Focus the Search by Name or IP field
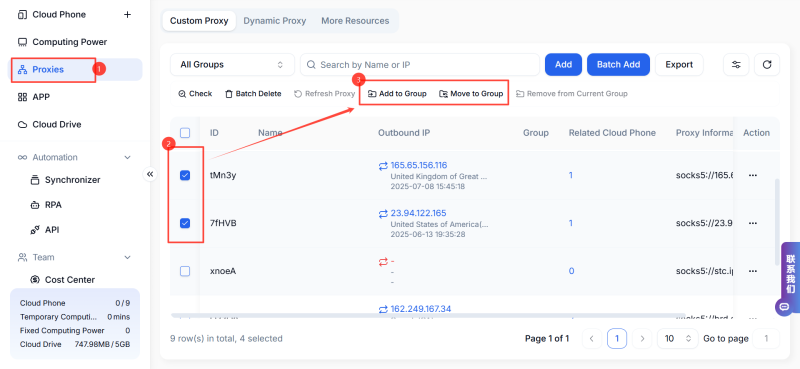The height and width of the screenshot is (369, 800). point(420,65)
